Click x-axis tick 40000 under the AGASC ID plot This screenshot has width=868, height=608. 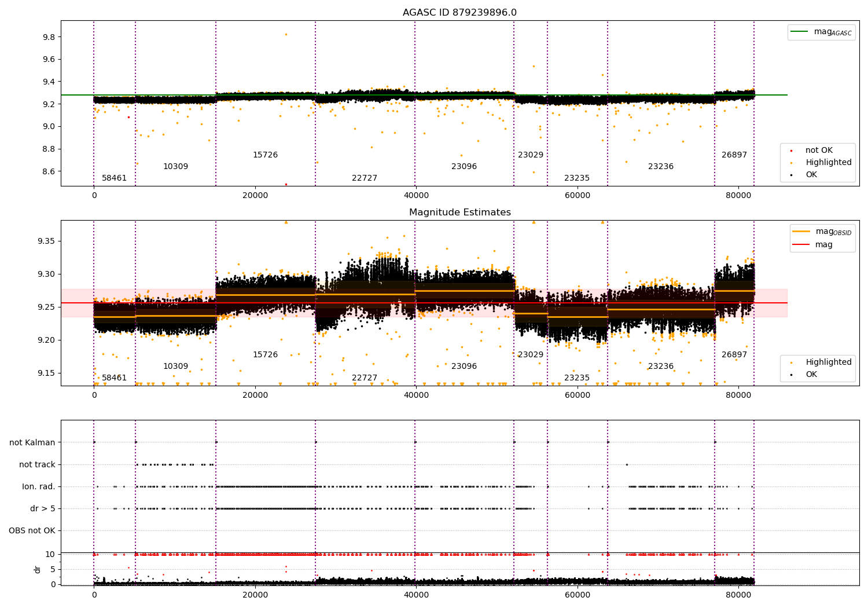tap(416, 196)
